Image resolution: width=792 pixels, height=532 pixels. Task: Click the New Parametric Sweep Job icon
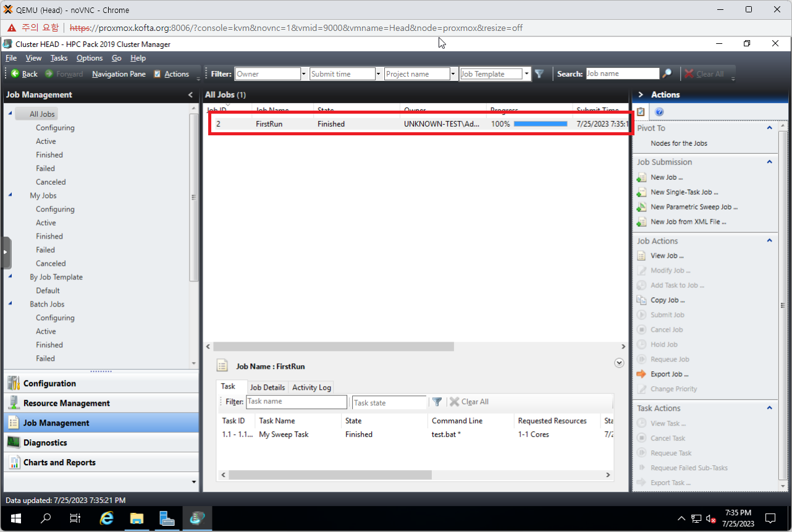tap(641, 207)
